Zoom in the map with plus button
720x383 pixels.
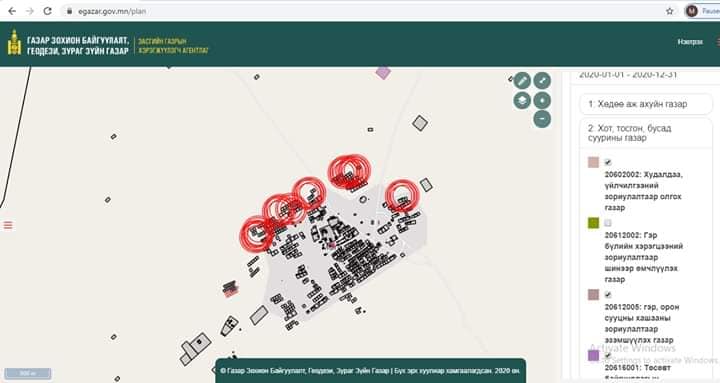tap(542, 101)
